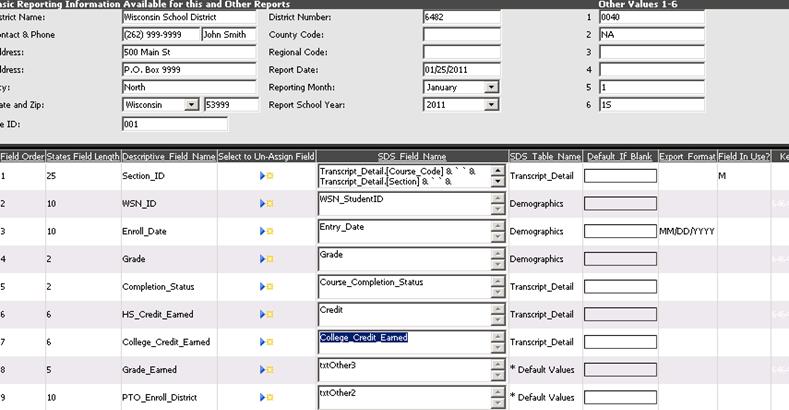
Task: Click up arrow of txtOther2 field scrollbar
Action: pos(498,392)
